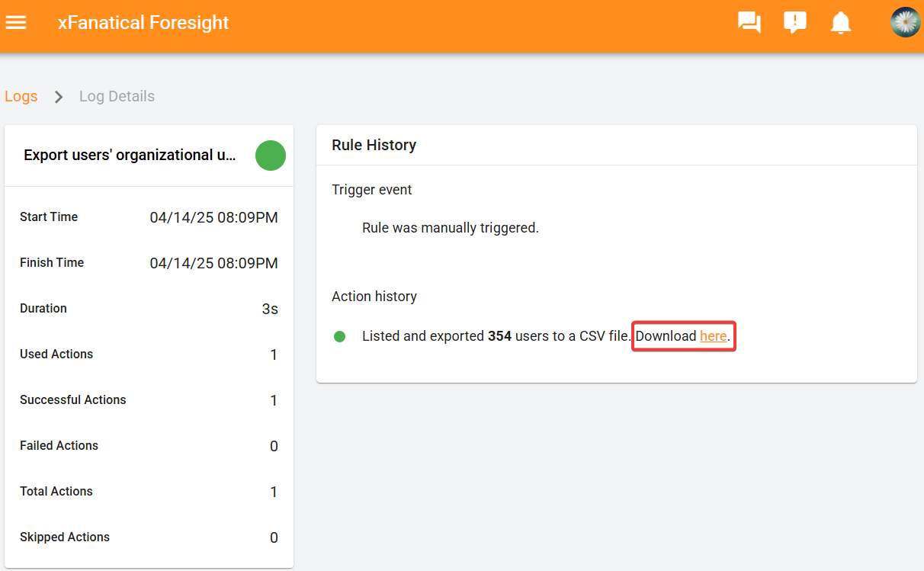
Task: Open the user profile avatar
Action: [906, 23]
